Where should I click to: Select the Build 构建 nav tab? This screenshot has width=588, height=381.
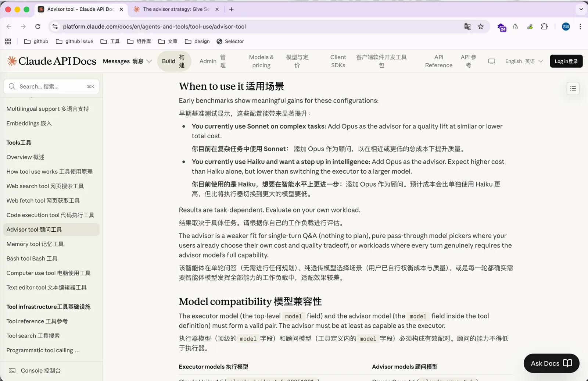(x=173, y=61)
